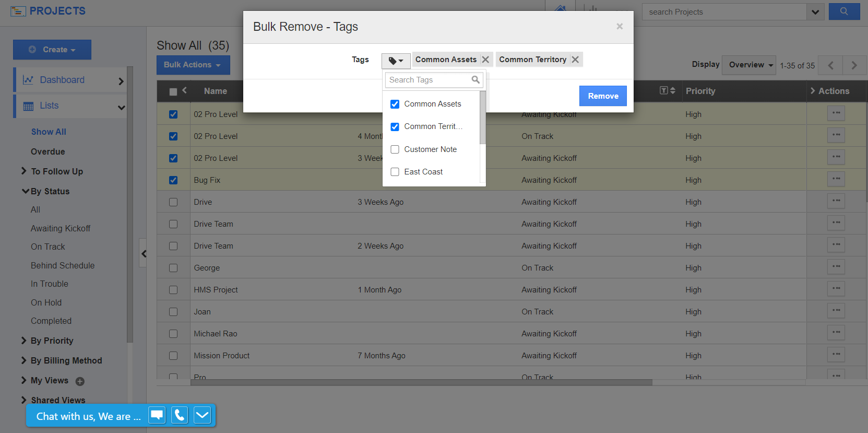Filter by On Hold status
Image resolution: width=868 pixels, height=433 pixels.
pos(46,302)
